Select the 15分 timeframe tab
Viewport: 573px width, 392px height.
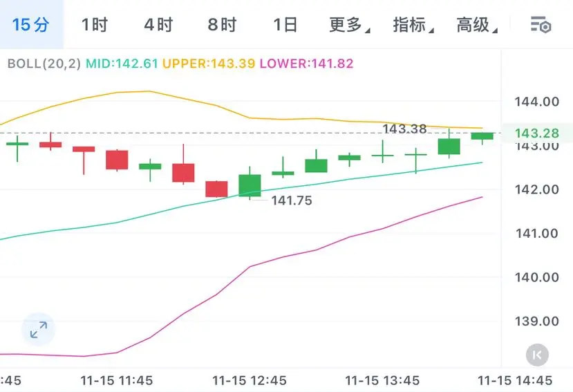point(31,24)
